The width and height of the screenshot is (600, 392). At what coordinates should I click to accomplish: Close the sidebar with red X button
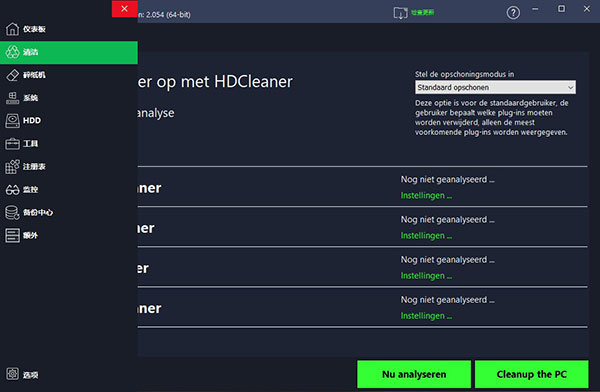124,8
